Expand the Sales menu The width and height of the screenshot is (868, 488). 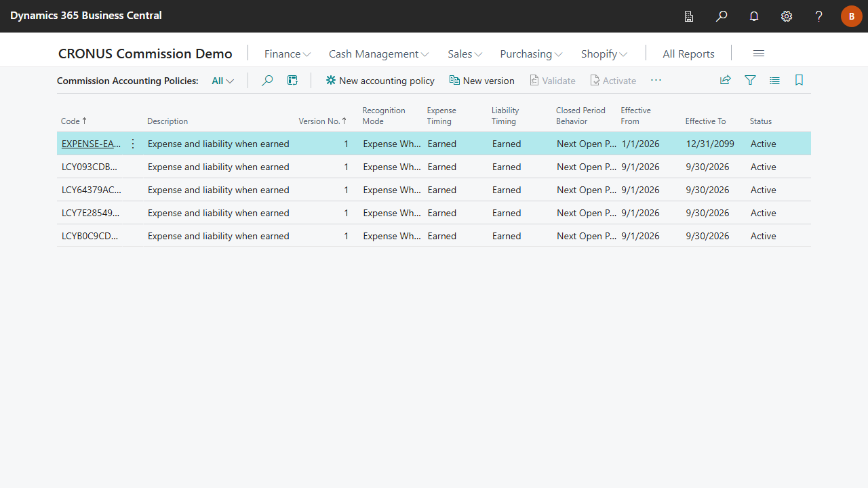(465, 54)
